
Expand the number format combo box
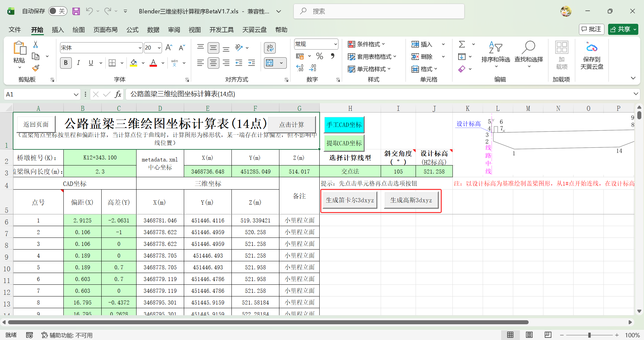coord(335,44)
